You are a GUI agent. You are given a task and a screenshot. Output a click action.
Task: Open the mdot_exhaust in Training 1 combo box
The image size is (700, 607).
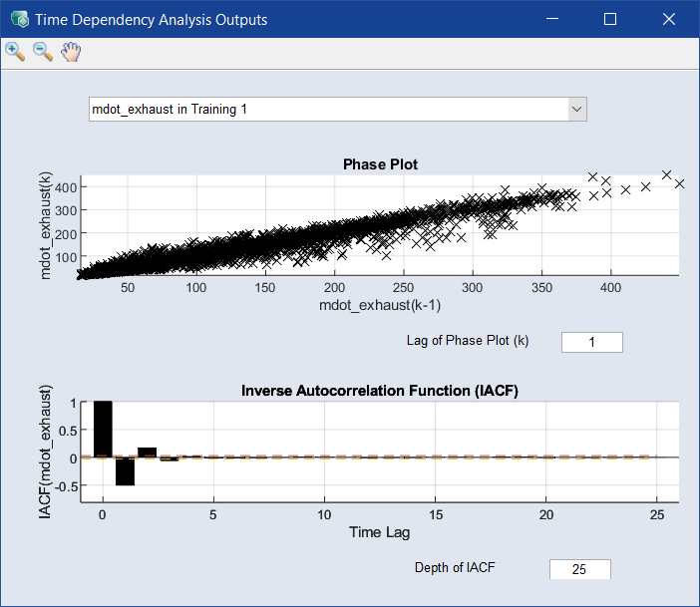coord(327,109)
